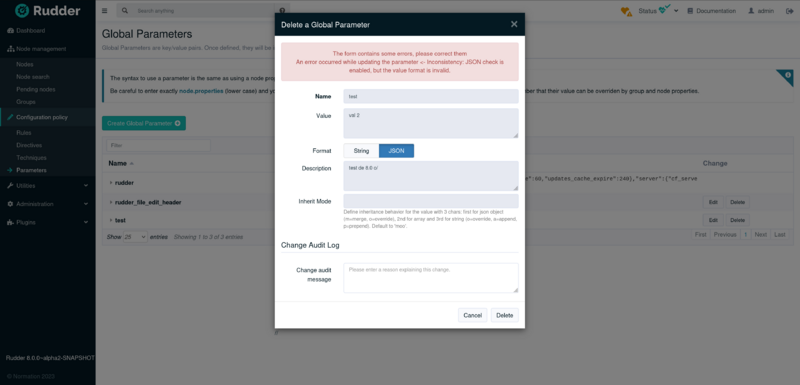The width and height of the screenshot is (800, 385).
Task: Go to Techniques page
Action: pos(31,158)
